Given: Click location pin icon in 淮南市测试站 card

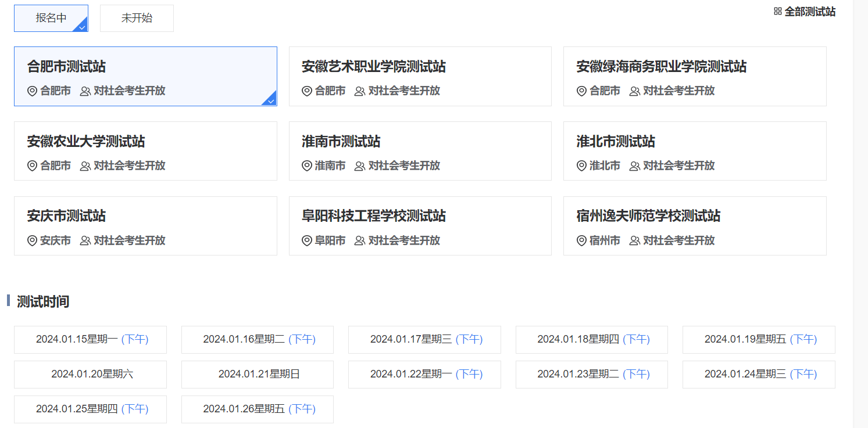Looking at the screenshot, I should click(x=307, y=166).
